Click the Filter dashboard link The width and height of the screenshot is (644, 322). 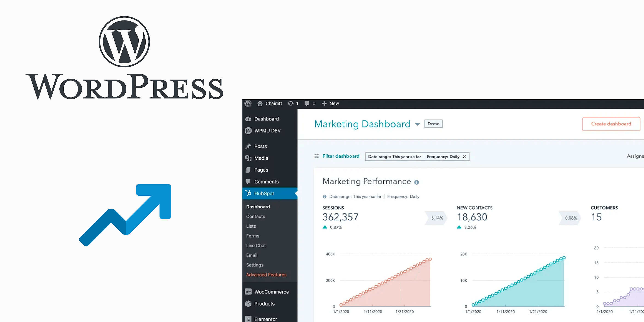click(341, 156)
